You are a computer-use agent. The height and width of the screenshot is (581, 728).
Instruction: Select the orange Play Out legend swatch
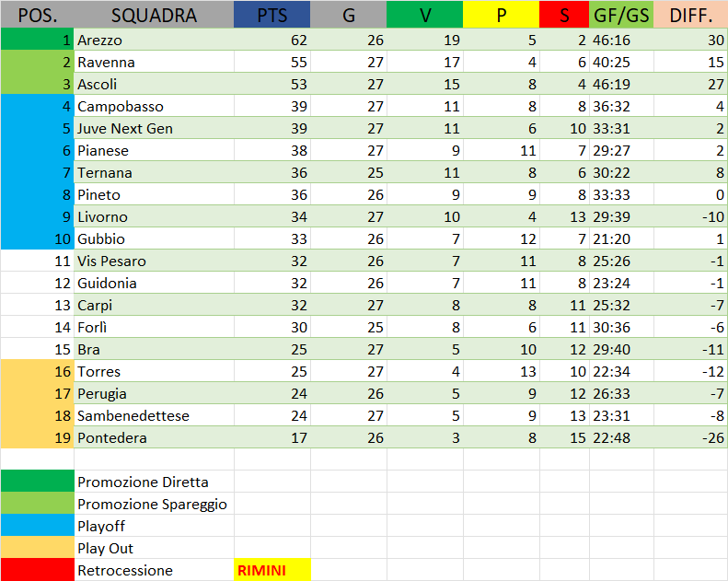tap(37, 548)
